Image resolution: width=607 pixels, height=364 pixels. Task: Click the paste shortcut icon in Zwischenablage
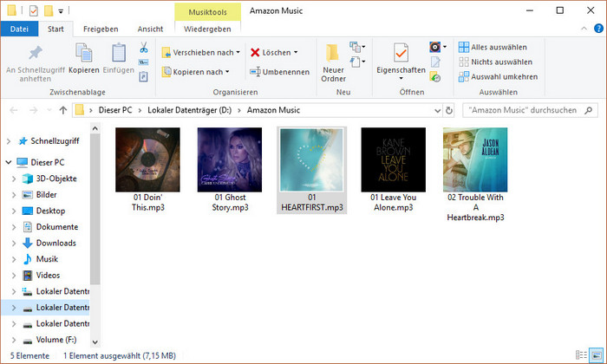click(144, 76)
